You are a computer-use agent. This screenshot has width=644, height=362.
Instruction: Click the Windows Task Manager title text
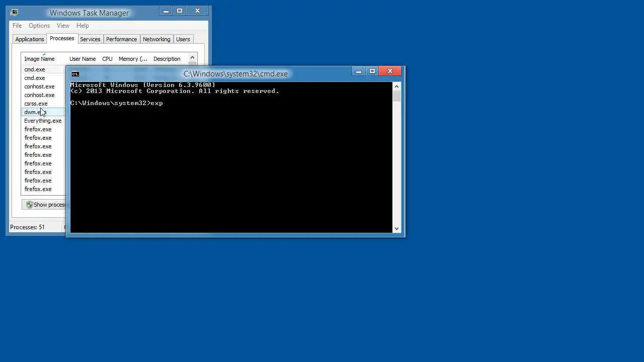click(89, 13)
